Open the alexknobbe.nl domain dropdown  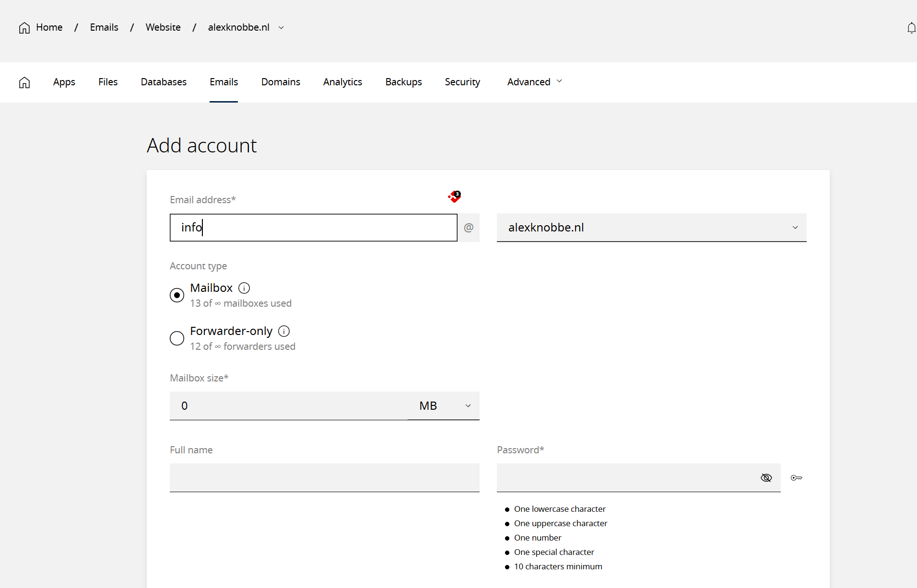[x=651, y=228]
